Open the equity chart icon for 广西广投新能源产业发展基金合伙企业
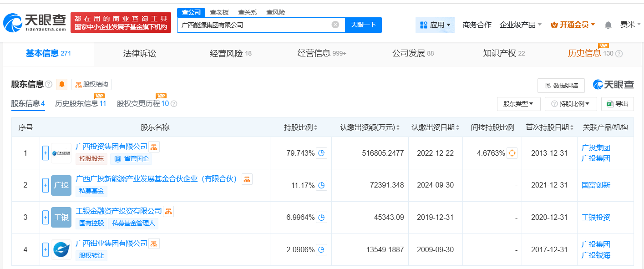644x269 pixels. tap(247, 179)
